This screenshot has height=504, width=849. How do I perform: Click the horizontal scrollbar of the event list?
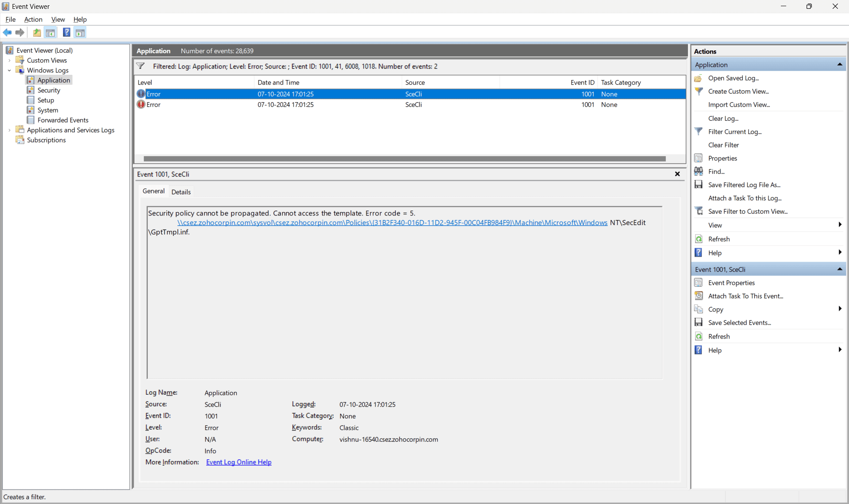[404, 159]
